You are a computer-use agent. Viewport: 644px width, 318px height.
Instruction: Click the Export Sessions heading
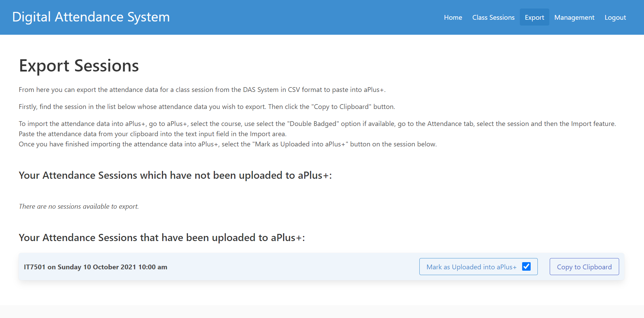click(x=79, y=65)
